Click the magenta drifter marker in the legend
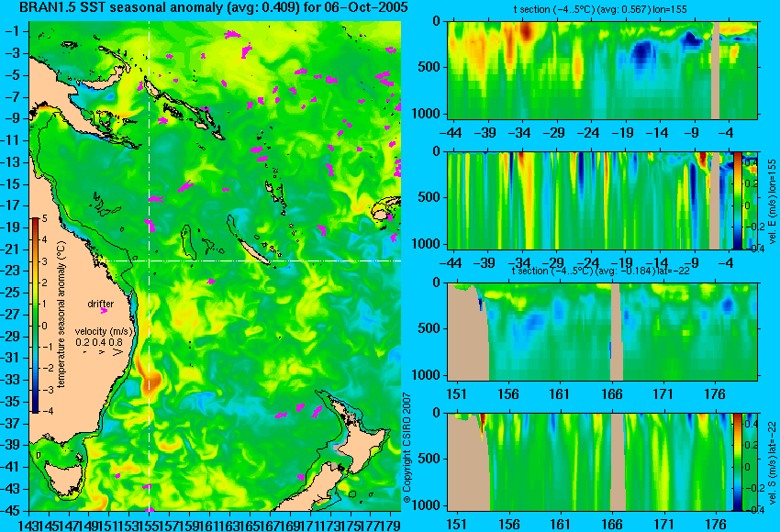 (x=104, y=311)
